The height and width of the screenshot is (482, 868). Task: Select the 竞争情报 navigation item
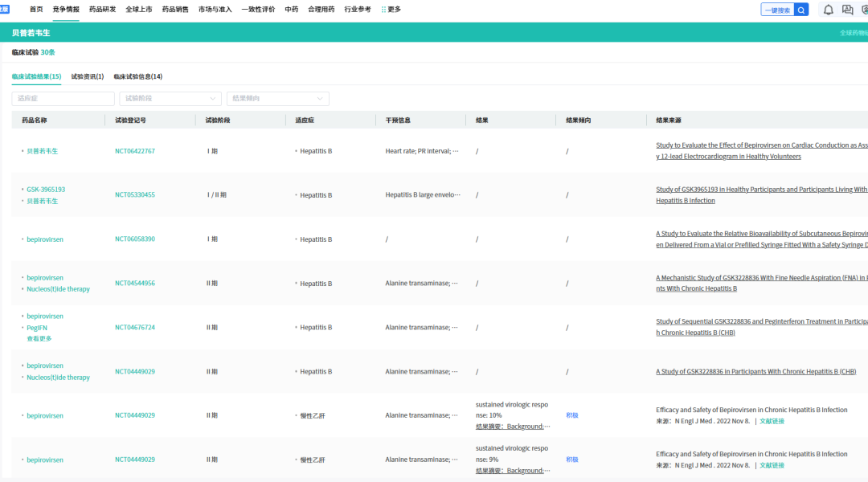(66, 10)
